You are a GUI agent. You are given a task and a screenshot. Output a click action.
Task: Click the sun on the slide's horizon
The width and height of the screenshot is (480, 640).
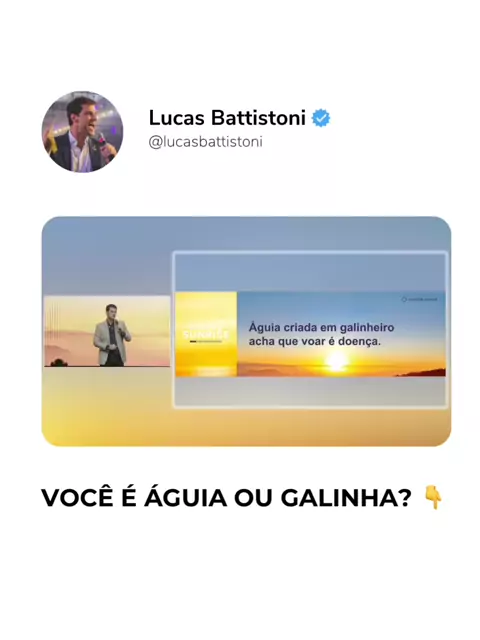click(x=337, y=360)
